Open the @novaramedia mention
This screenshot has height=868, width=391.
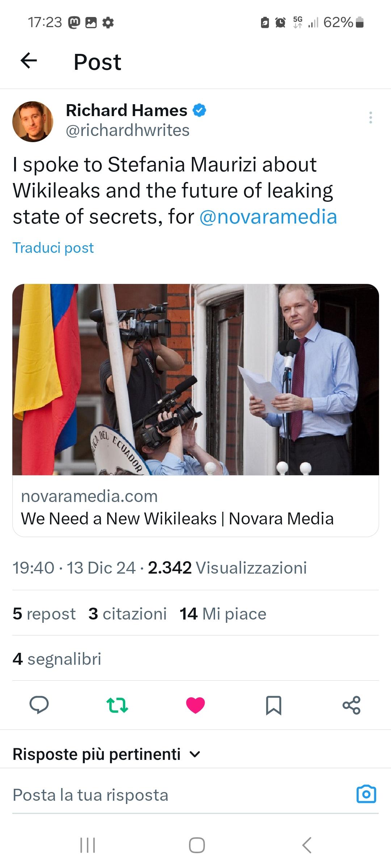268,217
